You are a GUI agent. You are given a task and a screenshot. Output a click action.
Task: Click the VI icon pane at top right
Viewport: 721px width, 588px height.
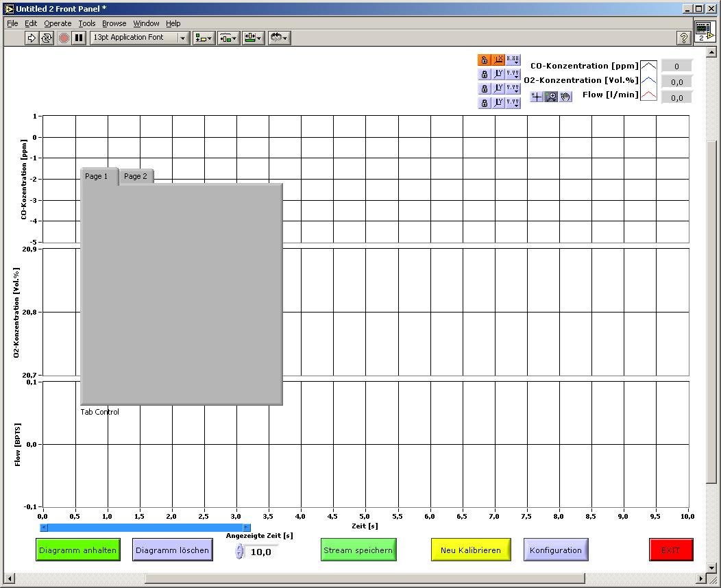pos(705,32)
